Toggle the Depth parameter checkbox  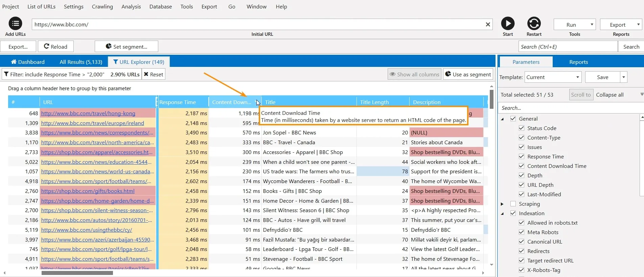[522, 175]
